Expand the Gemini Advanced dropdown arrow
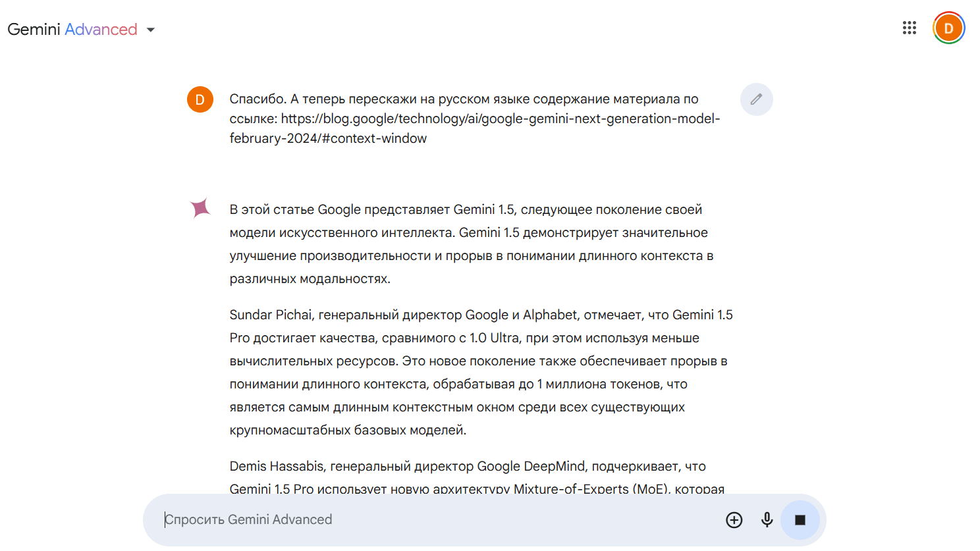 click(x=151, y=30)
